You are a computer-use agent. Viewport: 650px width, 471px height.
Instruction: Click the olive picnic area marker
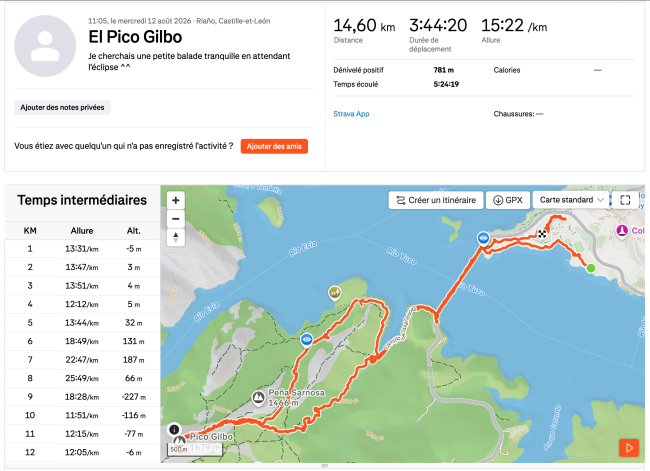tap(335, 293)
